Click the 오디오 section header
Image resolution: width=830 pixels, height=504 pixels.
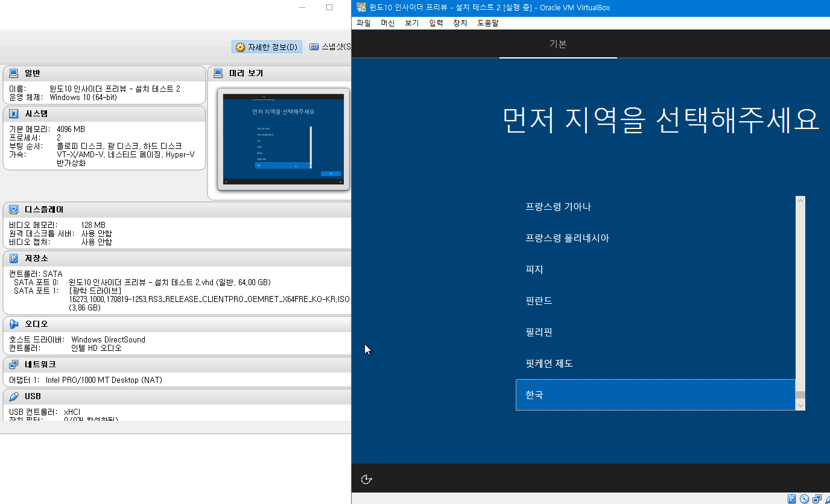coord(177,324)
